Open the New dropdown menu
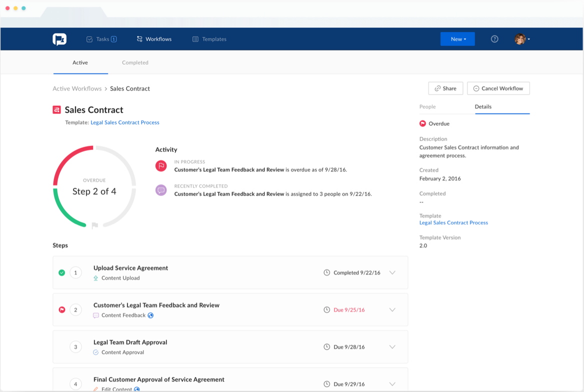The height and width of the screenshot is (392, 584). [x=457, y=38]
